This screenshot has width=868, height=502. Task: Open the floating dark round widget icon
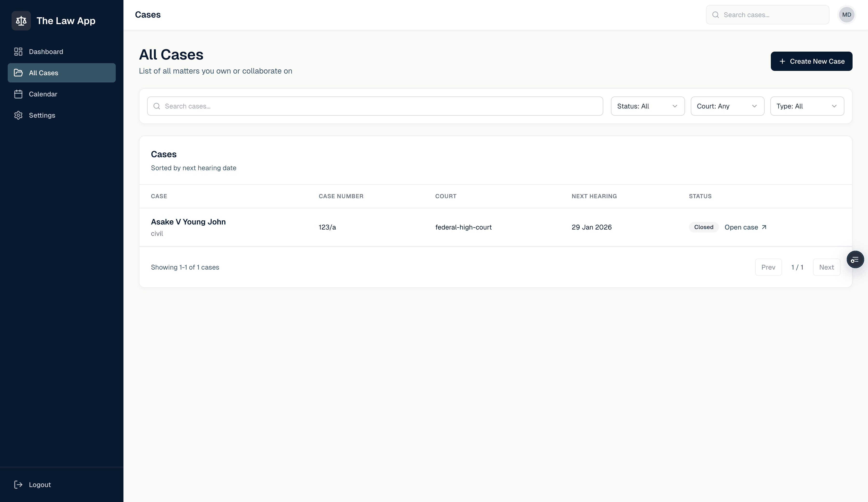pos(855,260)
